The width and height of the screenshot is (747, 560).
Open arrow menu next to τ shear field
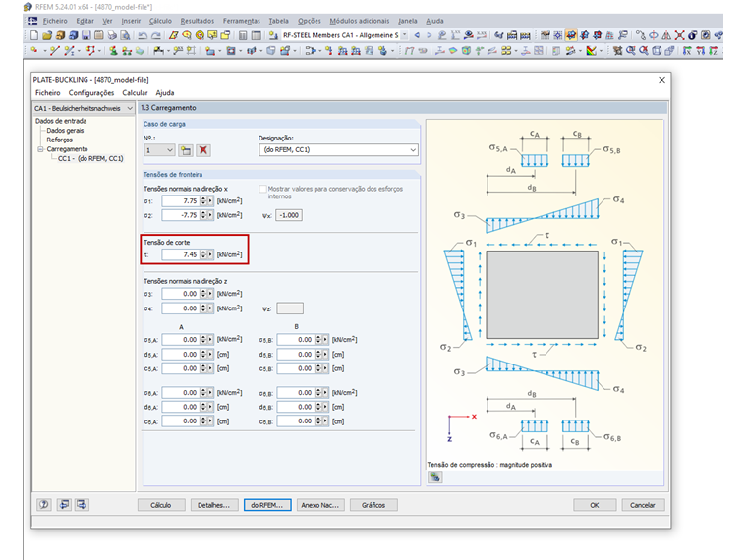[210, 254]
